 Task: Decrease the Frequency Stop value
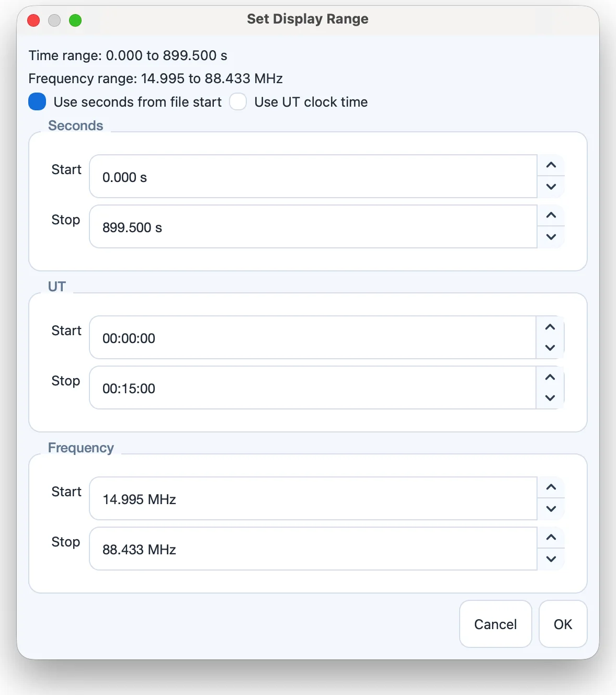click(551, 559)
